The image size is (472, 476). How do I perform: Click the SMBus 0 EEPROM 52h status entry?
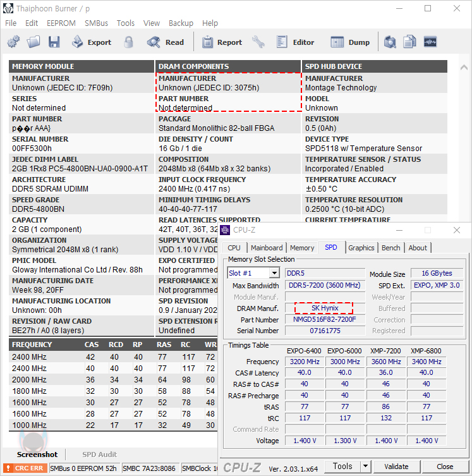(x=83, y=468)
